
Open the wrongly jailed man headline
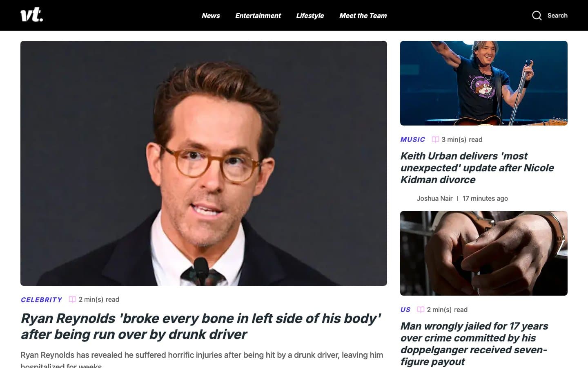click(474, 344)
